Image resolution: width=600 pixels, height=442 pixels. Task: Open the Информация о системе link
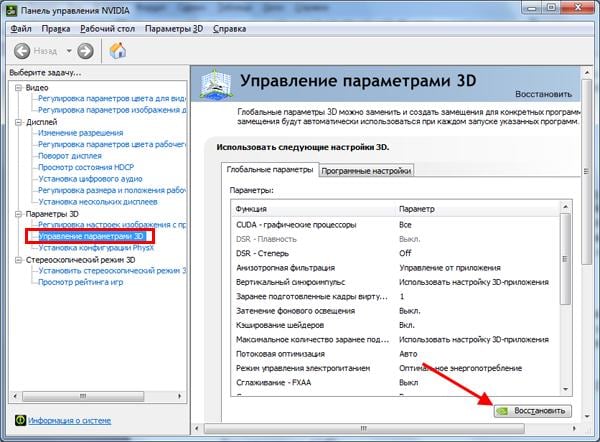[67, 420]
